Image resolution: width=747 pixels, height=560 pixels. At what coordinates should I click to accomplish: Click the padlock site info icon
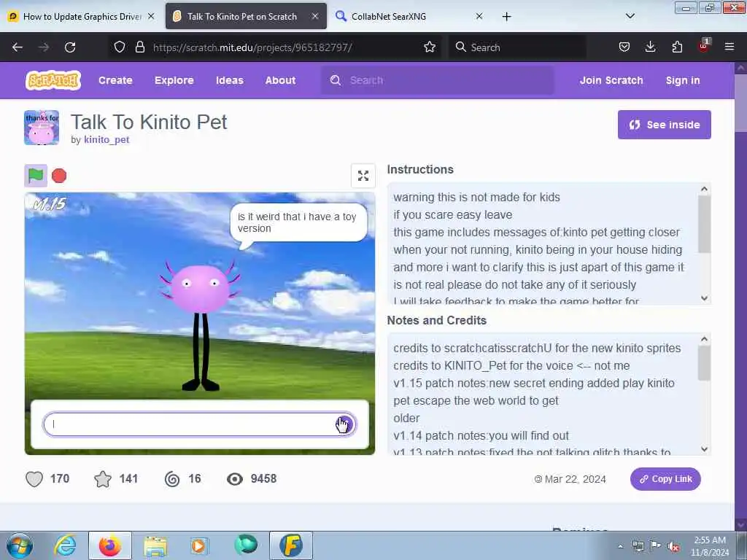click(139, 47)
